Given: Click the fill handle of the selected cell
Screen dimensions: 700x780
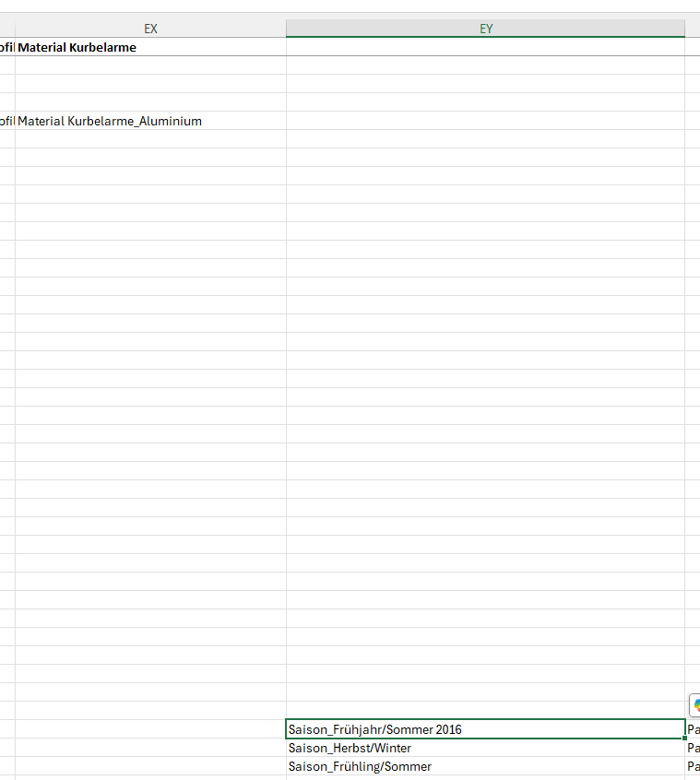Looking at the screenshot, I should [684, 739].
